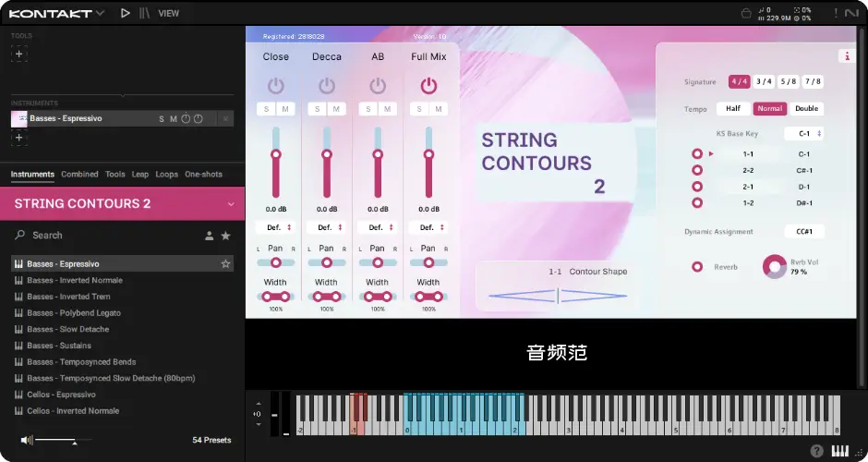Open help question mark icon

click(816, 451)
